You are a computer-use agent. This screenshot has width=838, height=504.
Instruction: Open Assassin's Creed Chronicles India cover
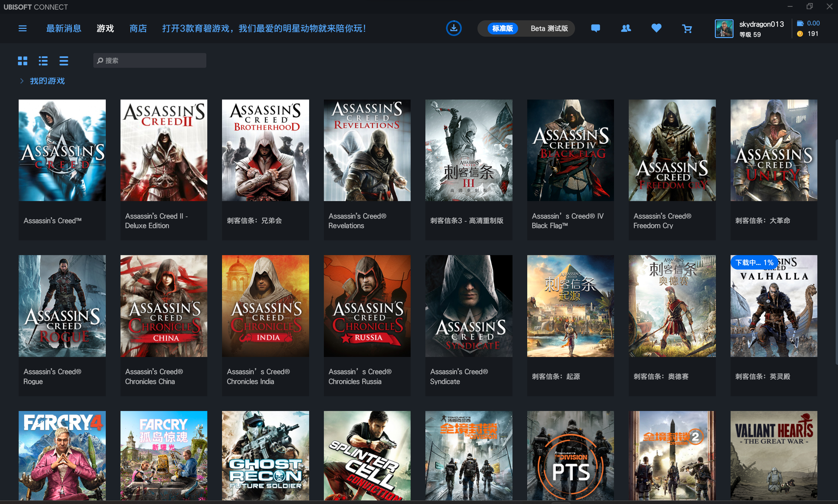point(266,306)
